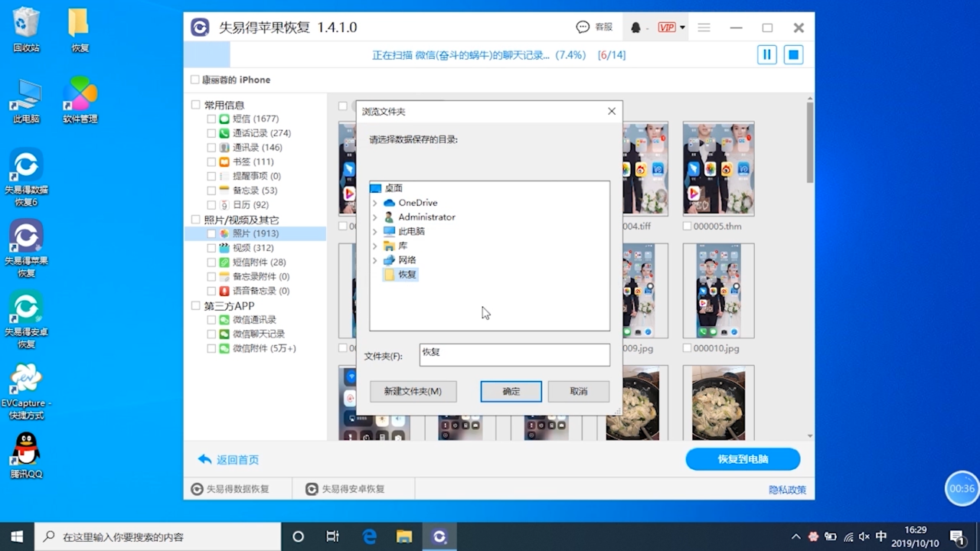The image size is (980, 551).
Task: Open File Explorer from taskbar
Action: pyautogui.click(x=404, y=536)
